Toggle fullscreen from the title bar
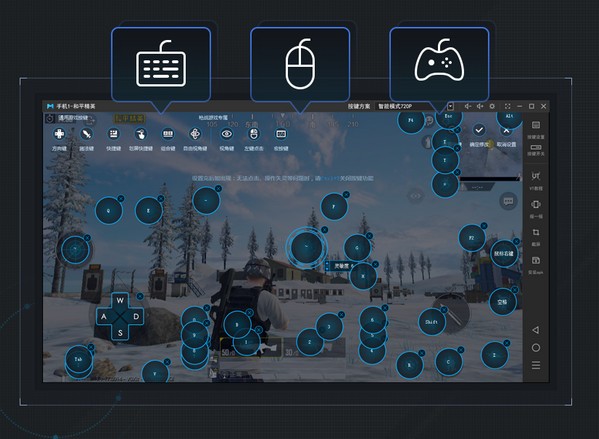 [507, 106]
